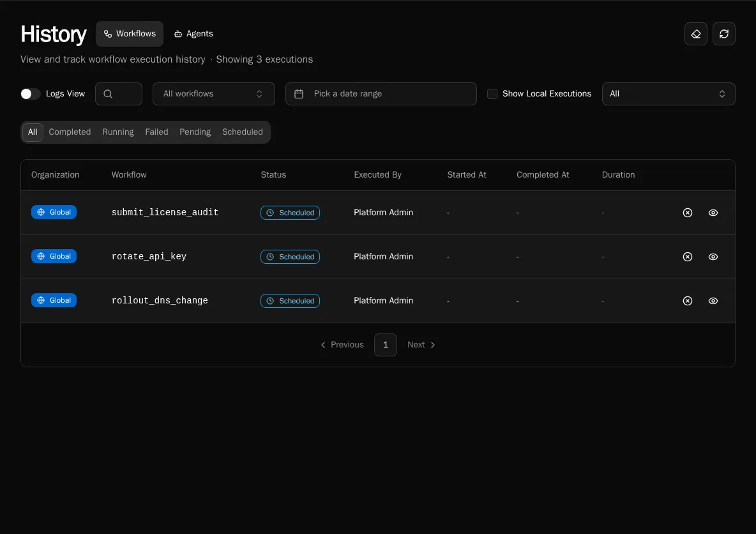Screen dimensions: 756x534
Task: Toggle the Logs View switch
Action: (x=31, y=94)
